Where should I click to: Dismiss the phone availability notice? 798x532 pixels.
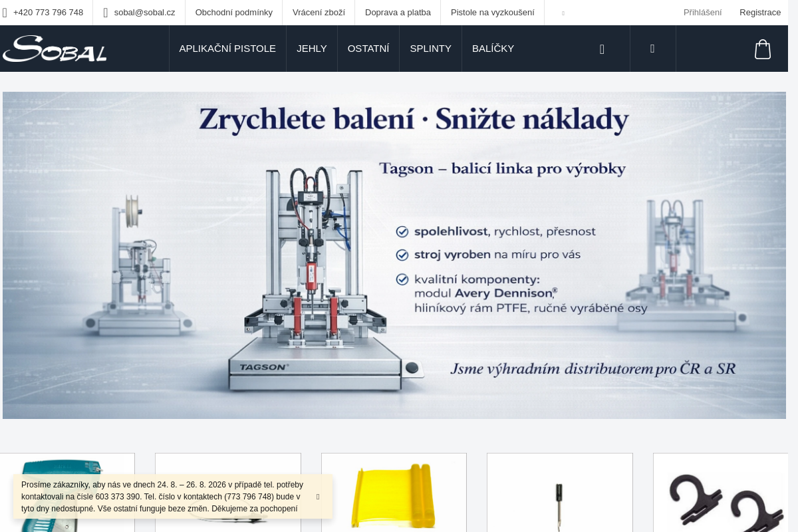[x=318, y=497]
